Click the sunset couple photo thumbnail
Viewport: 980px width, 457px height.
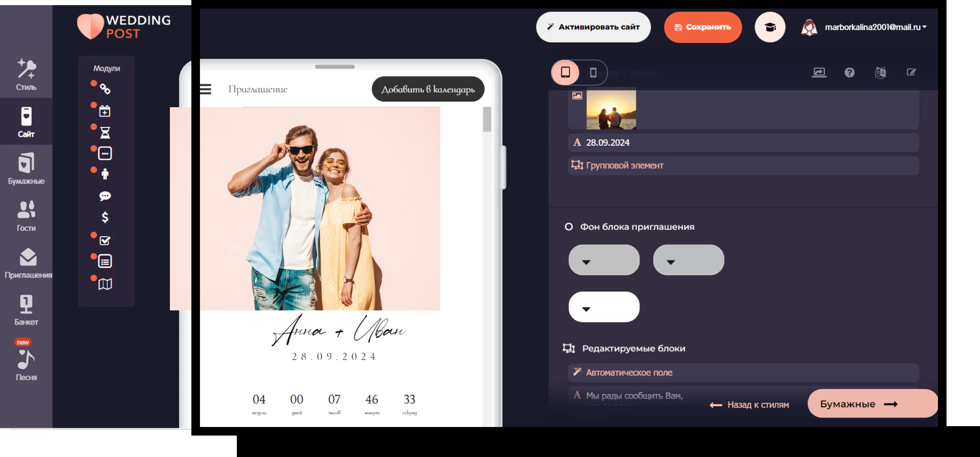[x=611, y=109]
